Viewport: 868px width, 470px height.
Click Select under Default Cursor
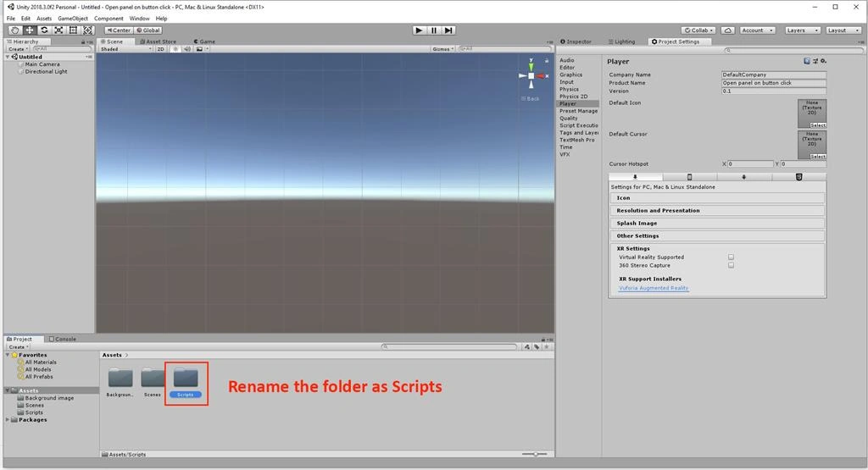[x=818, y=157]
